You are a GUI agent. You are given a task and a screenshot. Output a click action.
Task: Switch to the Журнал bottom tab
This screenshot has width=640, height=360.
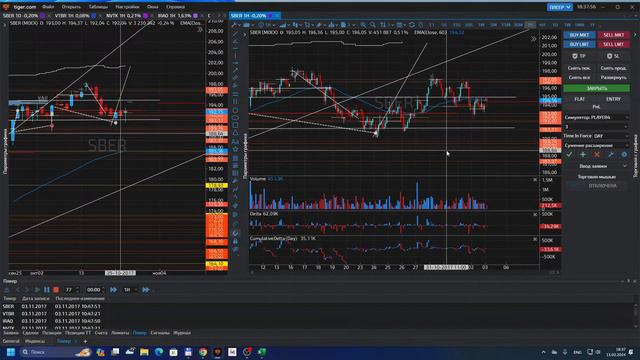[182, 333]
